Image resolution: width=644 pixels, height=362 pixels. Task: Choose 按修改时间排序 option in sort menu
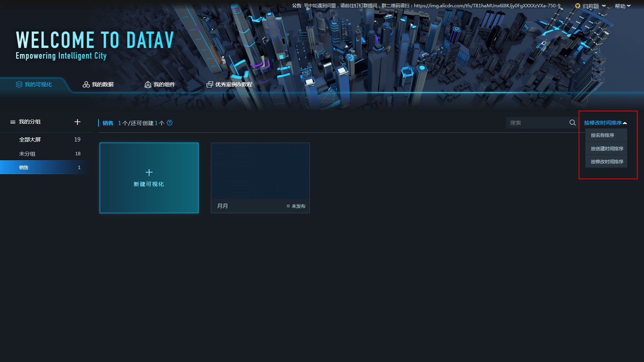tap(606, 161)
